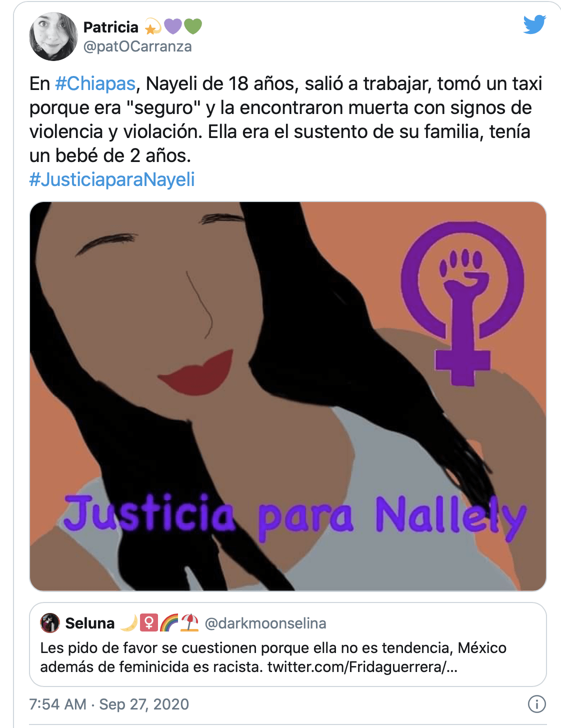Open Seluna's small avatar in quoted tweet
Viewport: 561px width, 728px height.
tap(50, 623)
